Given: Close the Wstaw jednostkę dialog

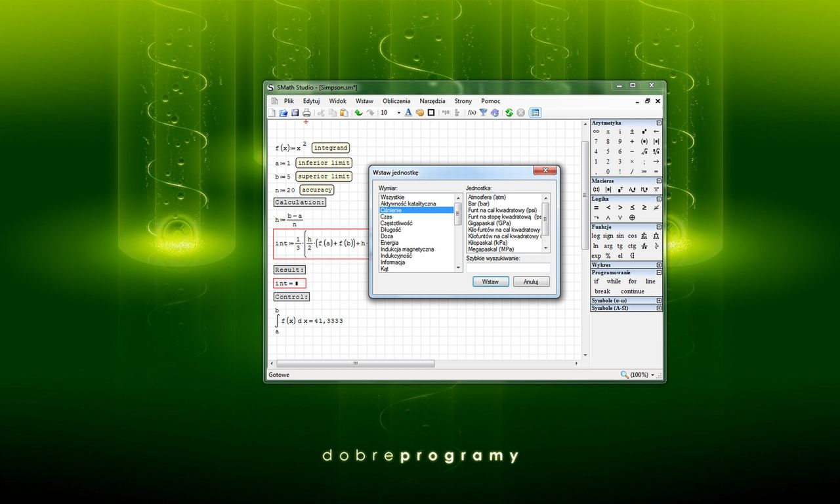Looking at the screenshot, I should click(x=545, y=171).
